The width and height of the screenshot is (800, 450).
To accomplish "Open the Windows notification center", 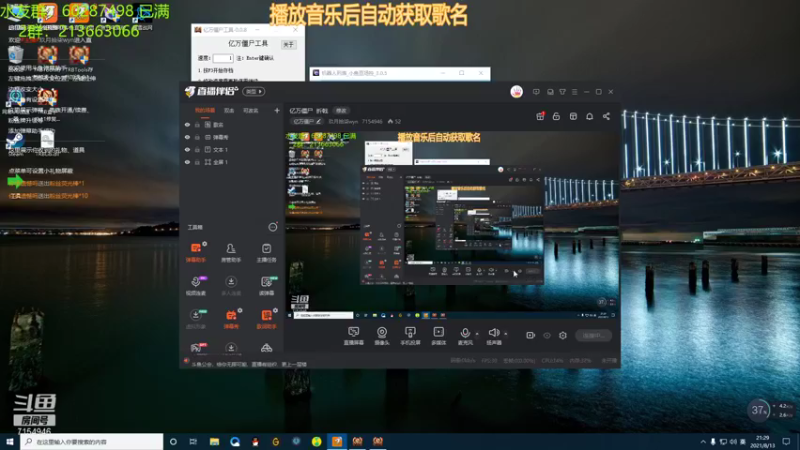I will pyautogui.click(x=786, y=441).
